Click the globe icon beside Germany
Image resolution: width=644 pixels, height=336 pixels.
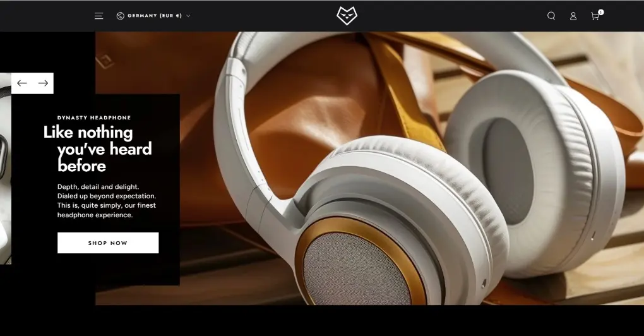[121, 16]
